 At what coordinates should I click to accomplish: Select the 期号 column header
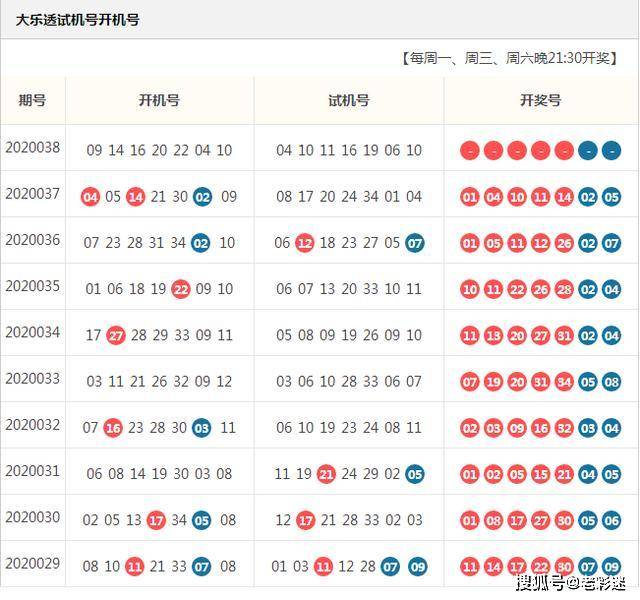pyautogui.click(x=32, y=100)
